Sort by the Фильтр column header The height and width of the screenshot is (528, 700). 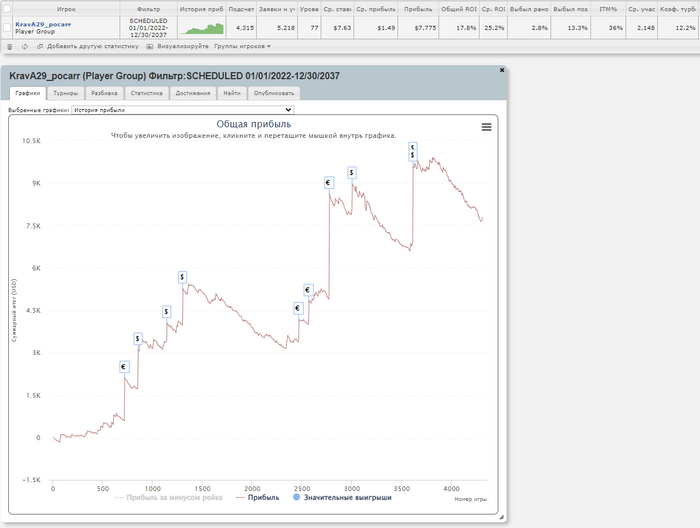[x=148, y=9]
